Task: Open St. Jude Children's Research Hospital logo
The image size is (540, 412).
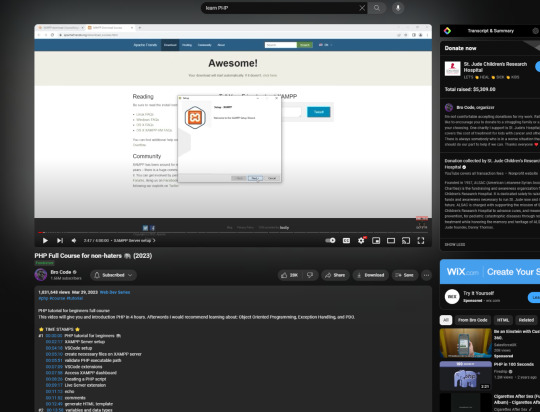Action: [452, 69]
